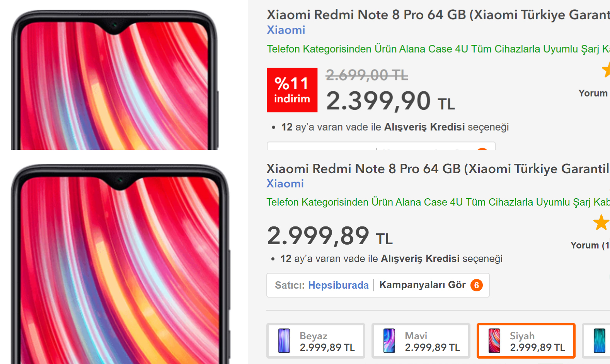The width and height of the screenshot is (610, 364).
Task: Open Yorum reviews in the lower listing
Action: (590, 245)
